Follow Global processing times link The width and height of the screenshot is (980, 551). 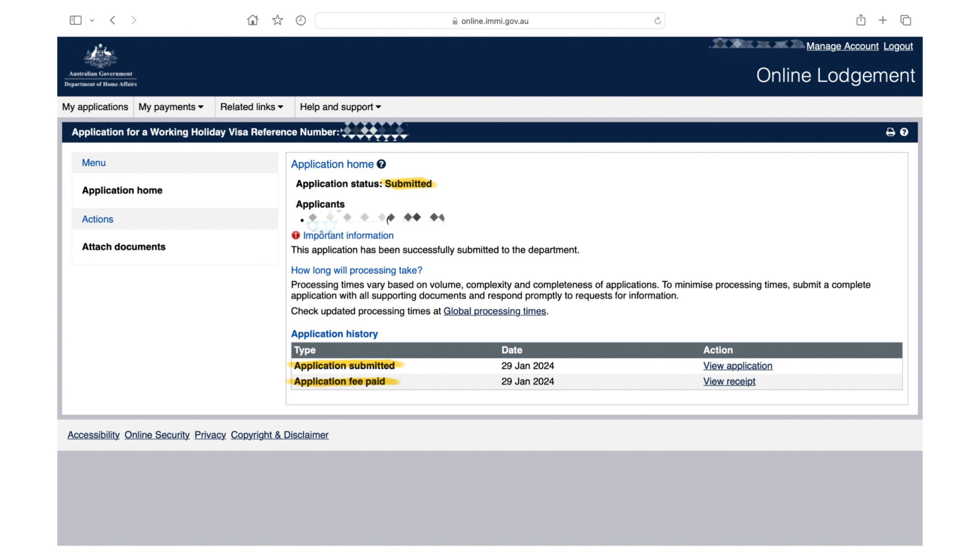click(495, 311)
